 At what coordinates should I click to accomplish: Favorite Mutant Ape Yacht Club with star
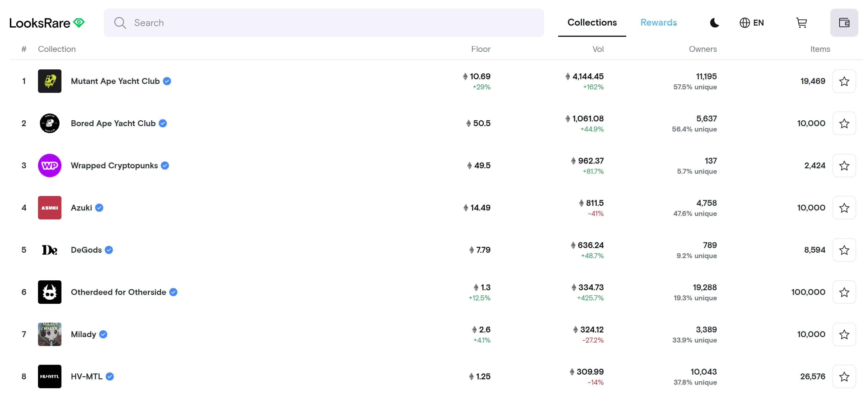[844, 81]
